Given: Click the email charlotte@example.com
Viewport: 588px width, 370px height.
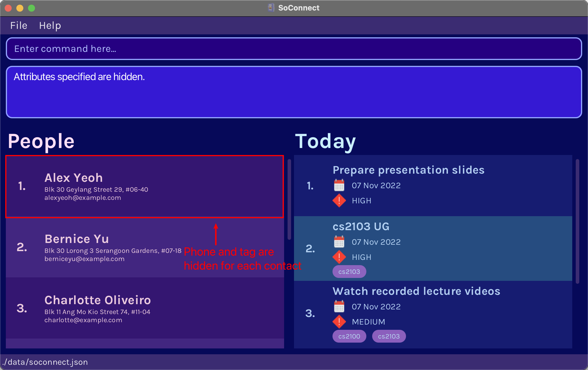Looking at the screenshot, I should (83, 320).
